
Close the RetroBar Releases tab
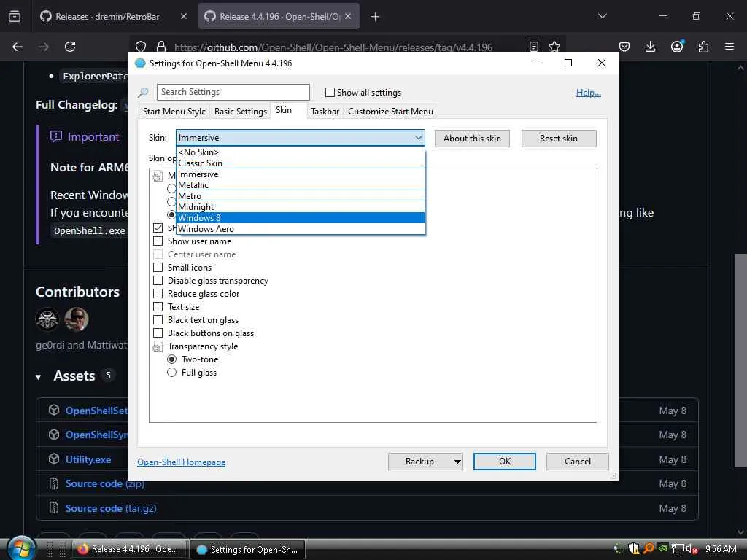click(x=184, y=16)
